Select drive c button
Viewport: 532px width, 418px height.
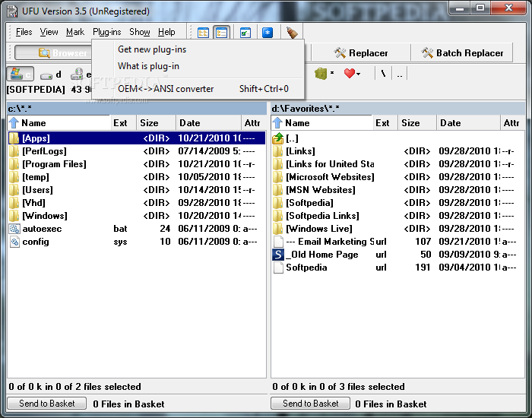[21, 74]
